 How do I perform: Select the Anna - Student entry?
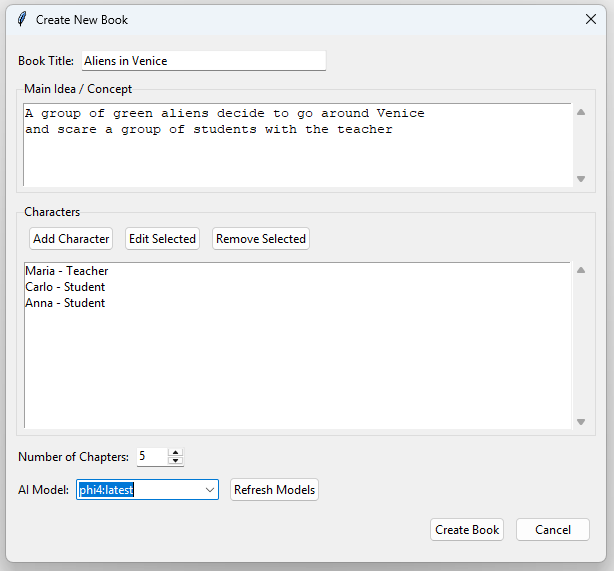click(x=65, y=303)
